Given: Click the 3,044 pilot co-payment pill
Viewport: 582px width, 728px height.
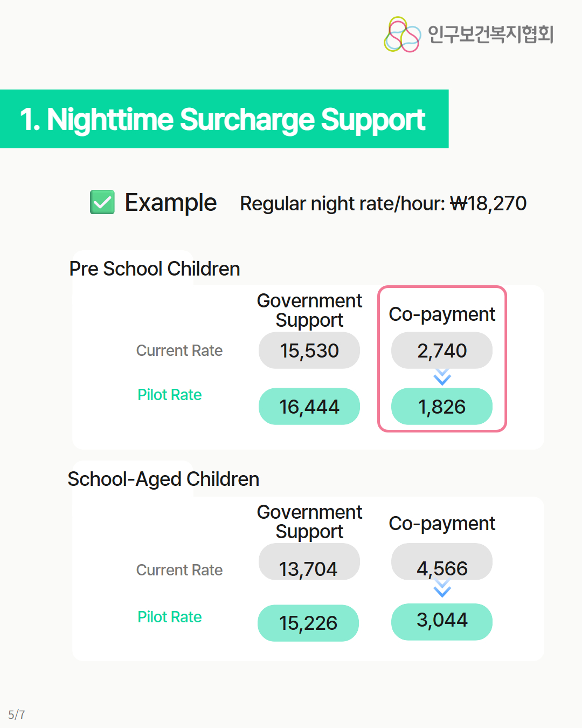Looking at the screenshot, I should 442,621.
